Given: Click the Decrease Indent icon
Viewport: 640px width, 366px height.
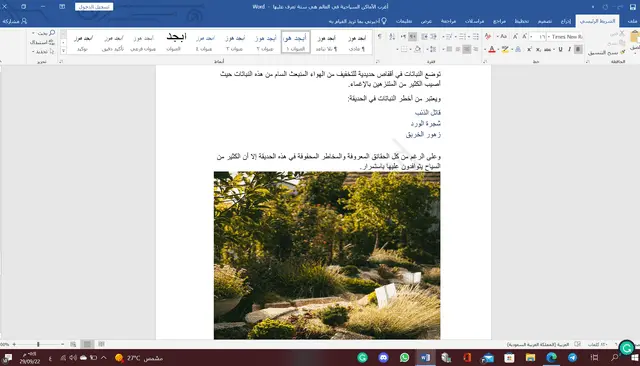Looking at the screenshot, I should [433, 36].
